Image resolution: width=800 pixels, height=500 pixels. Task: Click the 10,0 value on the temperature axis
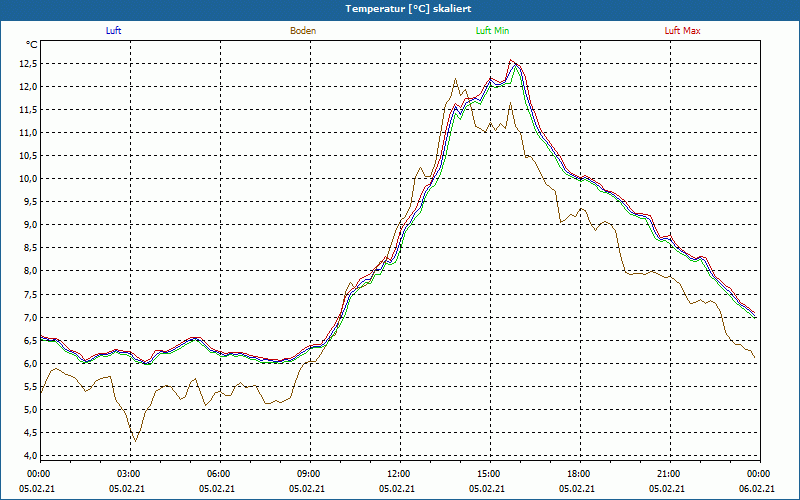tap(28, 179)
